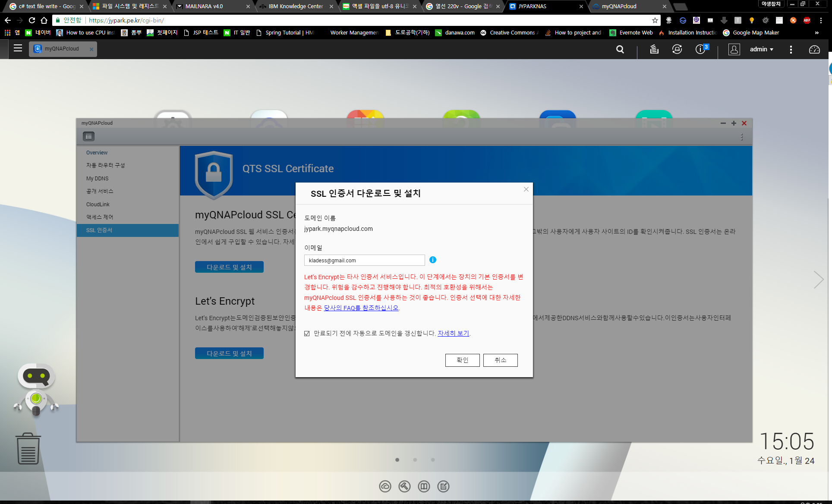
Task: Click the bottom dock feedback note icon
Action: 443,486
